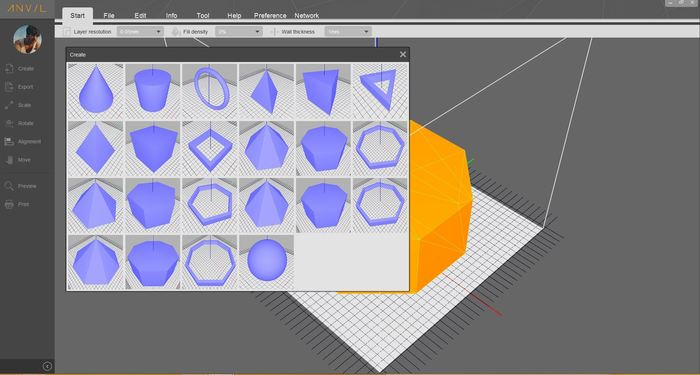Choose the round torus ring thumbnail

(x=210, y=91)
